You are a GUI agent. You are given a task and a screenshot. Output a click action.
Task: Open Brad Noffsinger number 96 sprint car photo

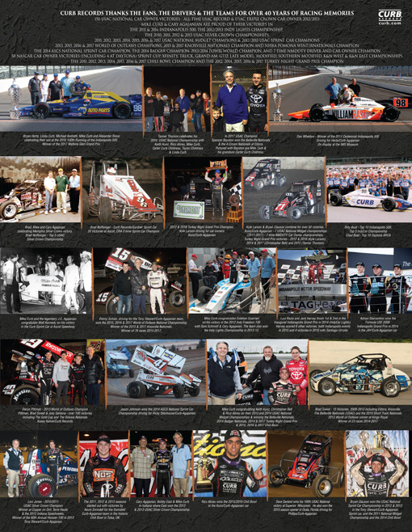[x=123, y=190]
